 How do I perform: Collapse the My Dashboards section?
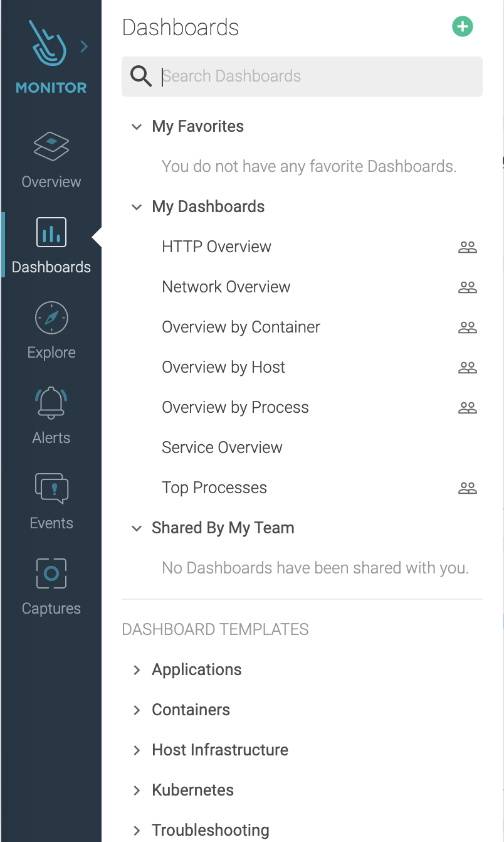tap(136, 207)
